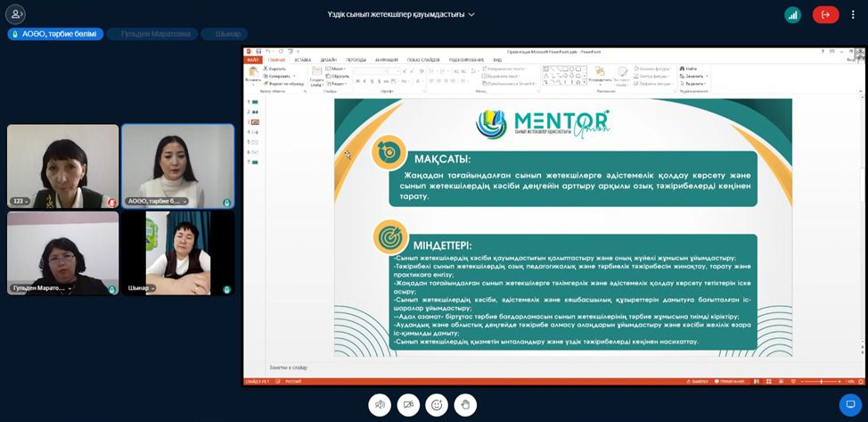Switch to the ВСТАВКА ribbon tab
The width and height of the screenshot is (868, 422).
[302, 60]
